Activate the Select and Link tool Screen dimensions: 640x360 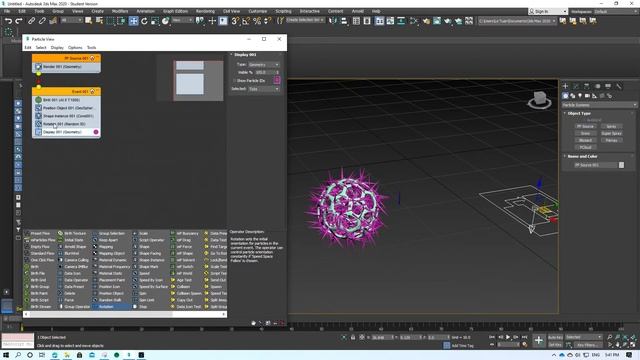coord(31,20)
